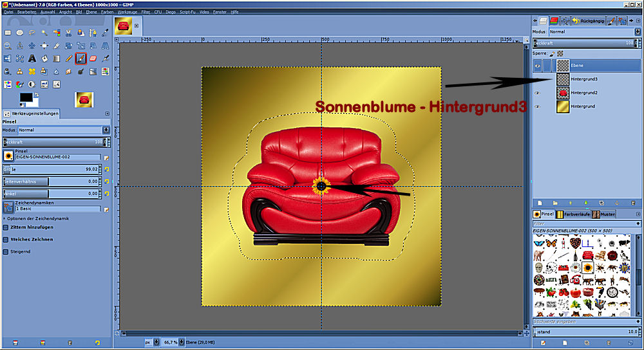
Task: Select the Hintergrund3 layer row
Action: tap(587, 79)
